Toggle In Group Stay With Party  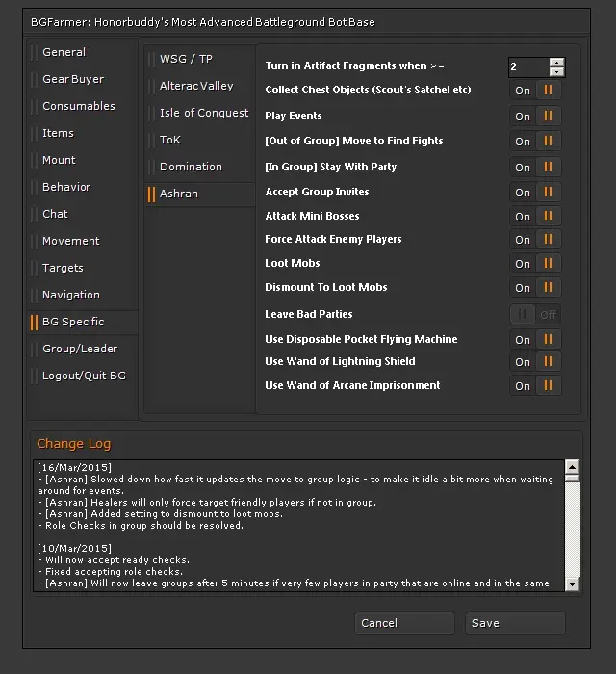point(535,167)
